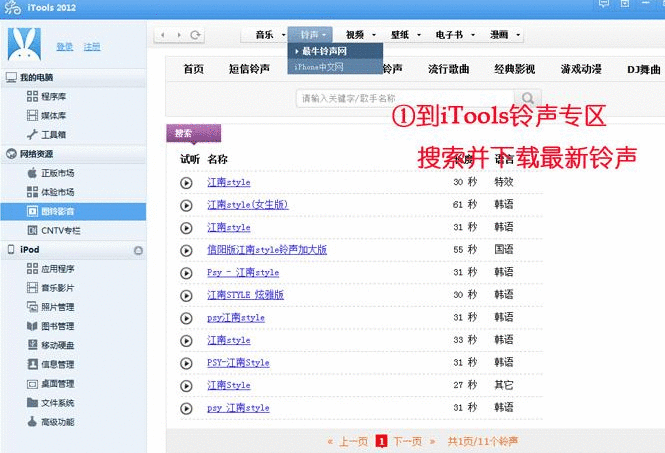The image size is (665, 453).
Task: Switch to 短信铃声 tab
Action: point(249,69)
